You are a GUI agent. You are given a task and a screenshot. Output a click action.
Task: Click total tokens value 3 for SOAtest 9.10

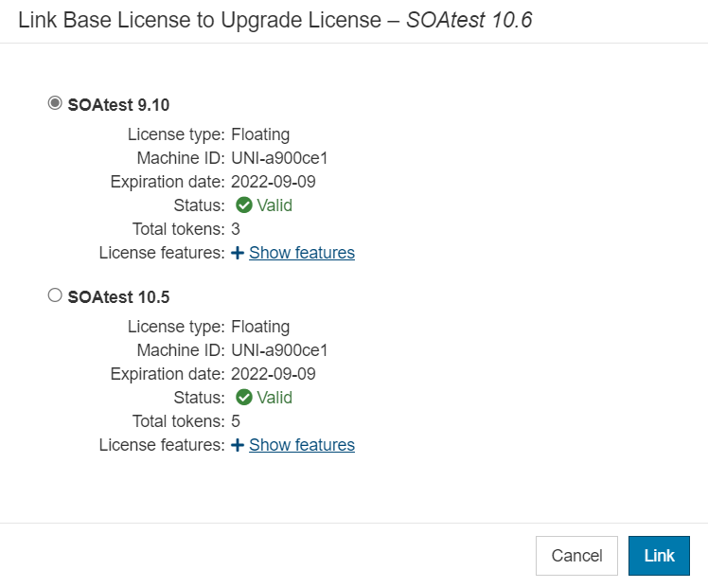click(x=236, y=229)
